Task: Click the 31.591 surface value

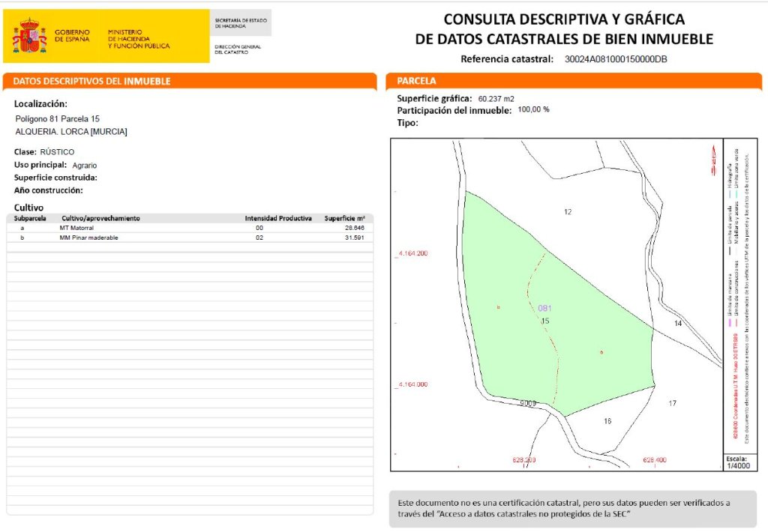Action: pyautogui.click(x=355, y=238)
